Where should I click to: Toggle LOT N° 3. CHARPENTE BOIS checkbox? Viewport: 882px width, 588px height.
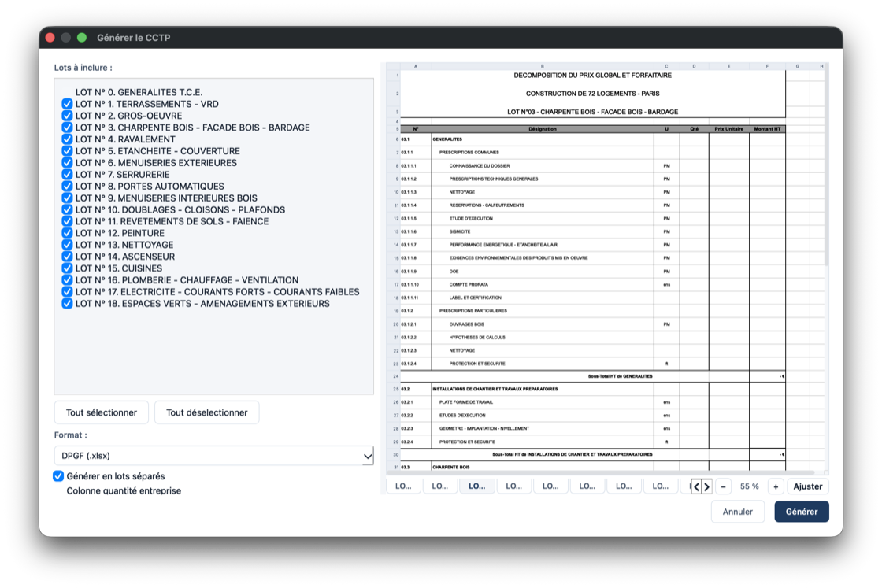click(x=67, y=128)
